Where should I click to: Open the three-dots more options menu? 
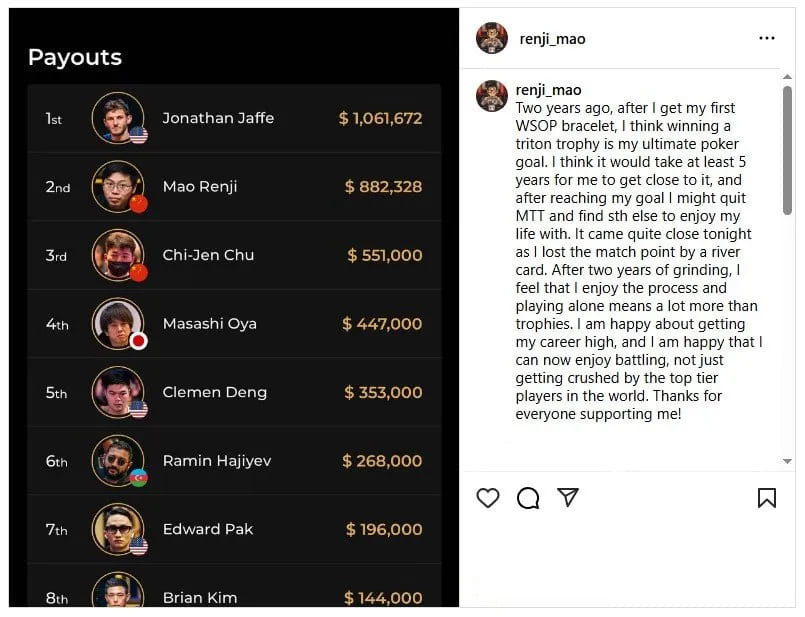click(x=767, y=38)
